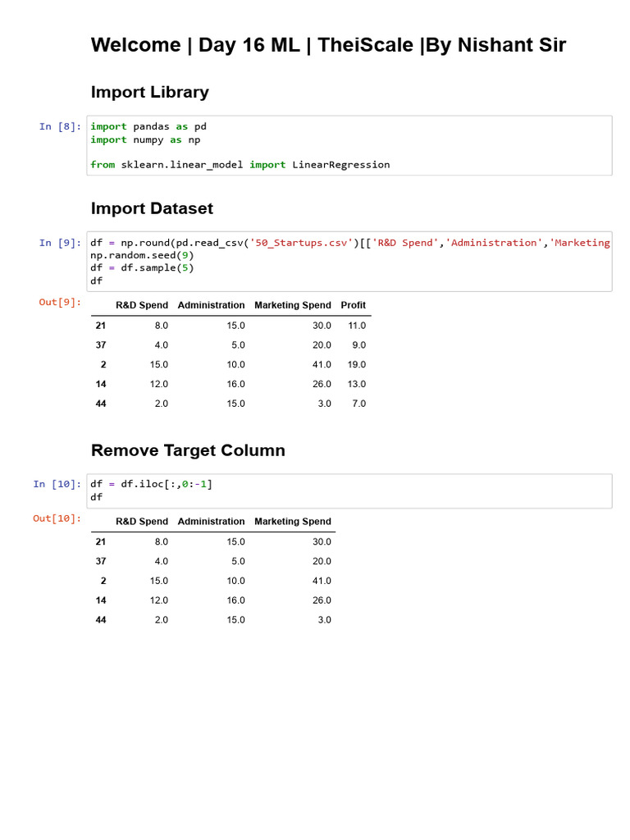The width and height of the screenshot is (630, 840).
Task: Click the 'Import Library' section heading
Action: pyautogui.click(x=150, y=92)
